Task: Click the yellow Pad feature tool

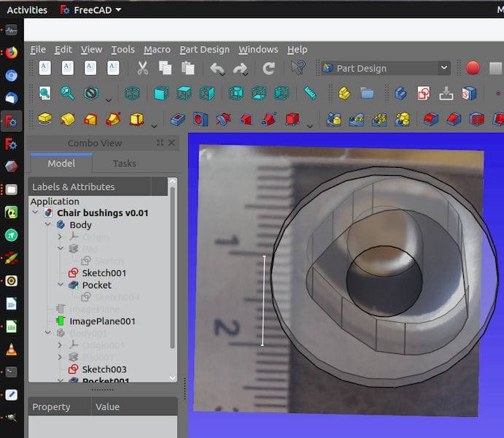Action: pos(45,119)
